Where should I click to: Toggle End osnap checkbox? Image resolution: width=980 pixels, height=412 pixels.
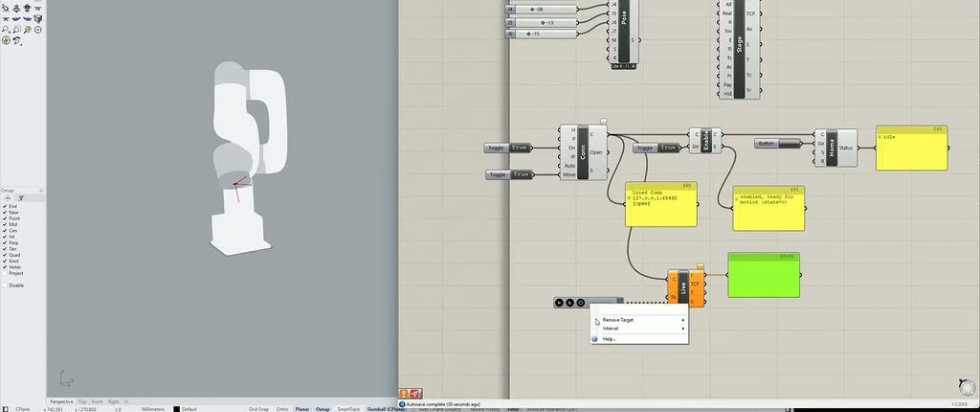(x=5, y=206)
